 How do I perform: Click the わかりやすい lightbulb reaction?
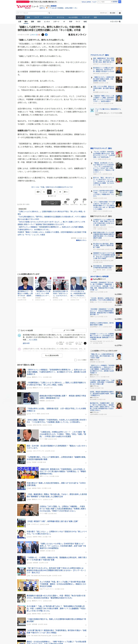(x=74, y=202)
